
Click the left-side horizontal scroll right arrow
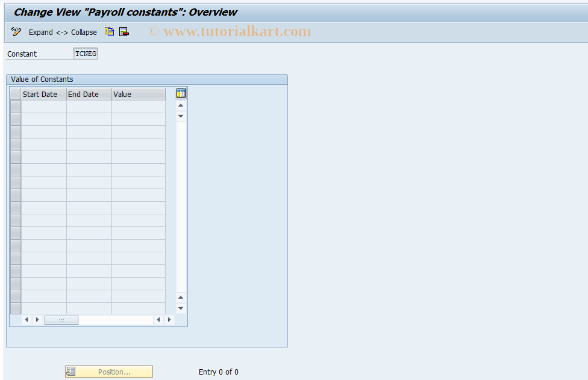coord(37,320)
